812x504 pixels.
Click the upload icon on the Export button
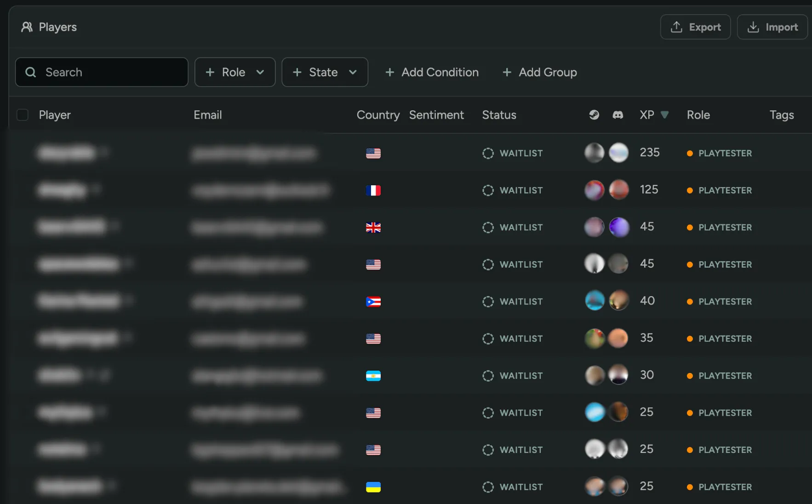(676, 27)
